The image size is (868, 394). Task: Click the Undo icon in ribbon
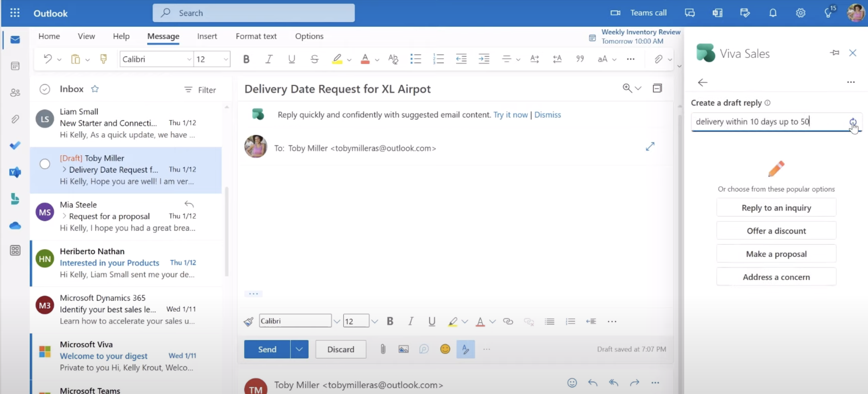tap(48, 59)
